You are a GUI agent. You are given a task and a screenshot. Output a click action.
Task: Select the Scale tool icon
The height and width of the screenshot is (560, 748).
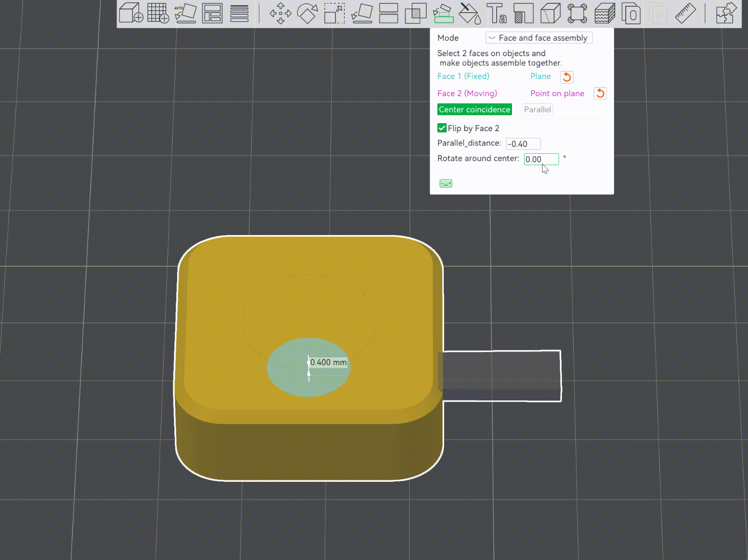[334, 13]
